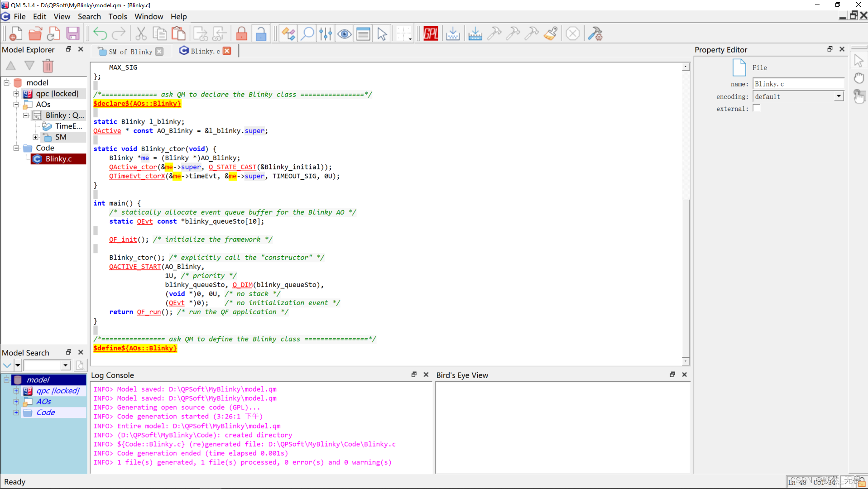Image resolution: width=868 pixels, height=489 pixels.
Task: Open the encoding dropdown
Action: 839,96
